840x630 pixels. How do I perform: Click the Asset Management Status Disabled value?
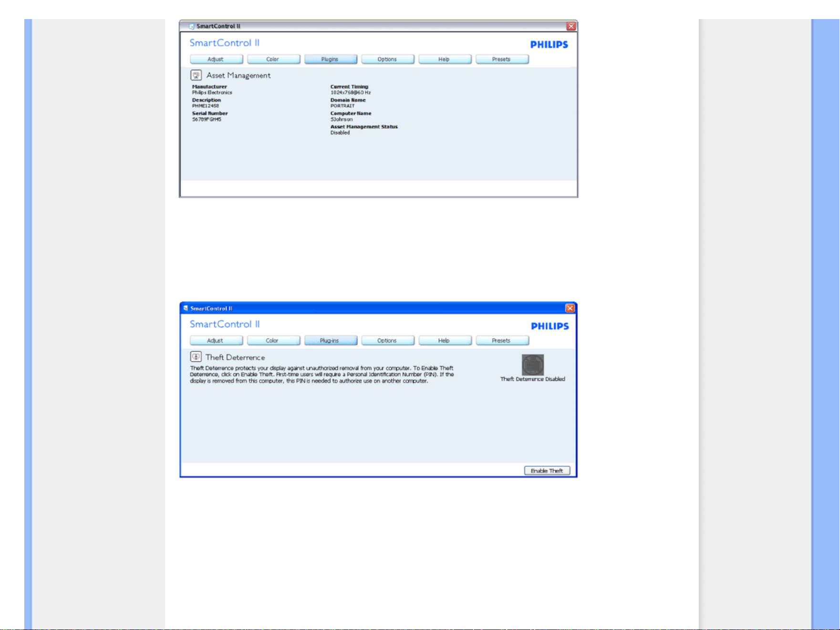tap(340, 133)
